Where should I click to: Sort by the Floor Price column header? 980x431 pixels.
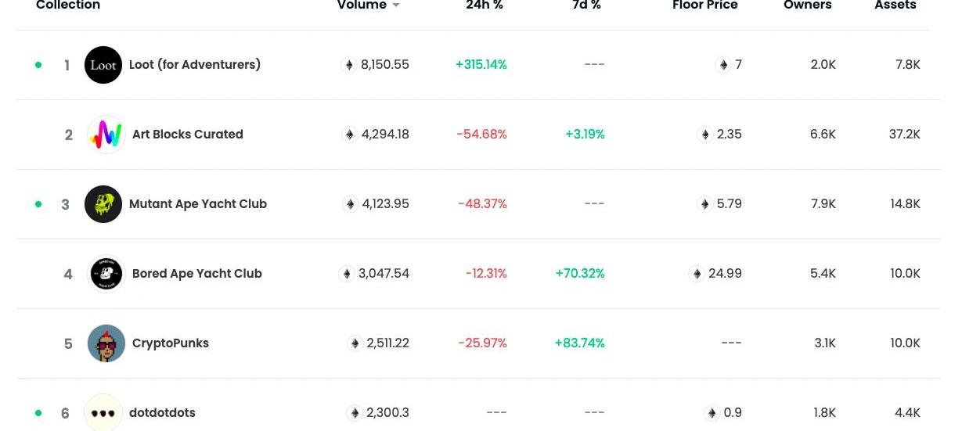(x=704, y=5)
